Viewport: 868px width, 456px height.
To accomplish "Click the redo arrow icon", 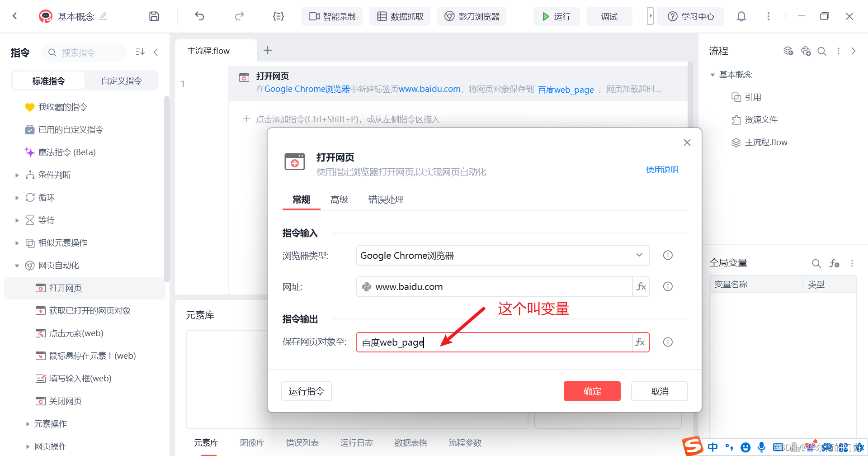I will (240, 16).
